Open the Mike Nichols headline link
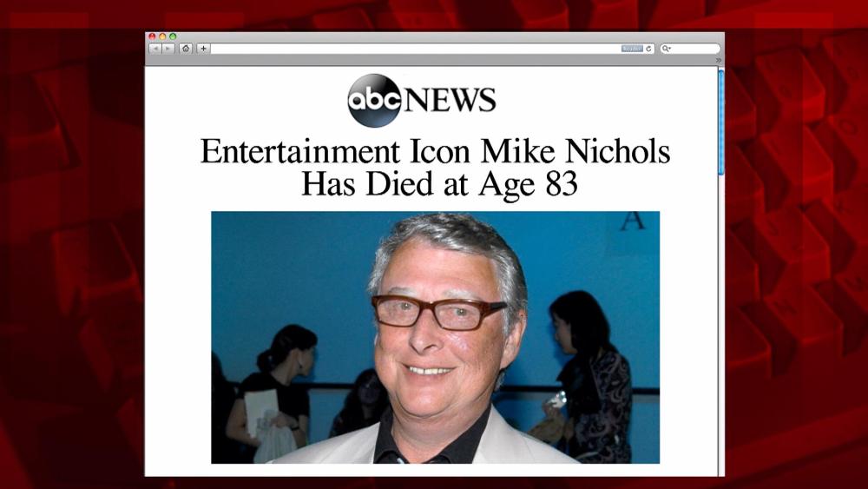868x489 pixels. coord(436,168)
